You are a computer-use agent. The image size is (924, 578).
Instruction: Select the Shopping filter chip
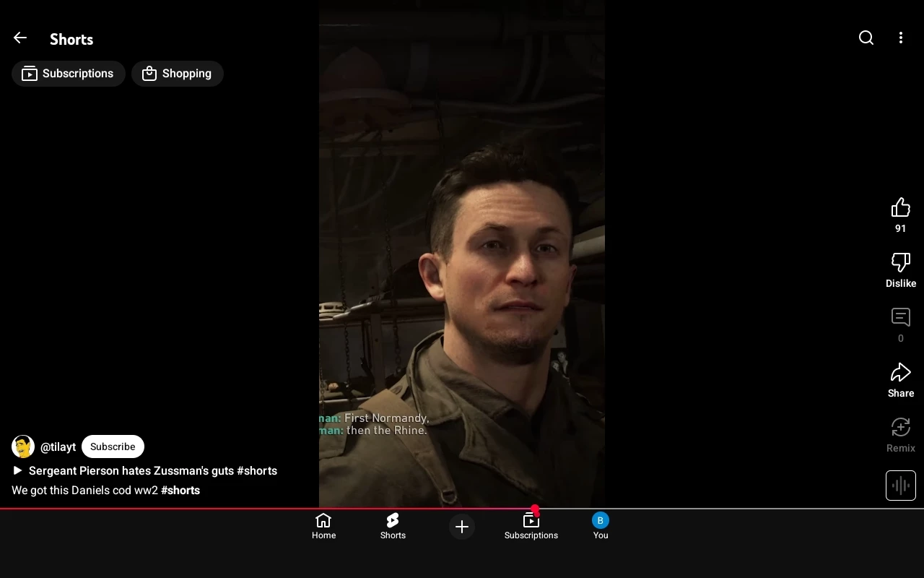coord(178,74)
